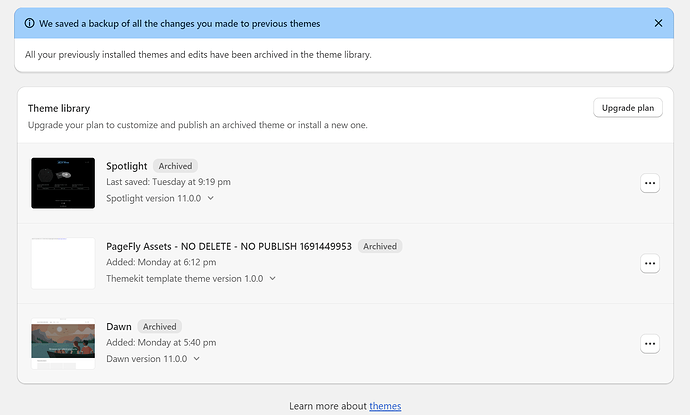The height and width of the screenshot is (415, 690).
Task: Open more actions for Dawn theme
Action: click(650, 344)
